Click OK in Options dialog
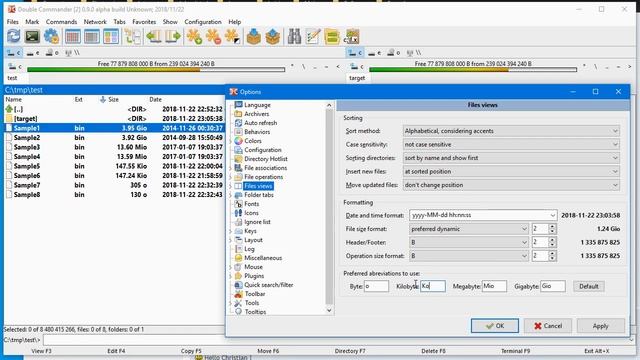Screen dimensions: 640x360 click(495, 326)
